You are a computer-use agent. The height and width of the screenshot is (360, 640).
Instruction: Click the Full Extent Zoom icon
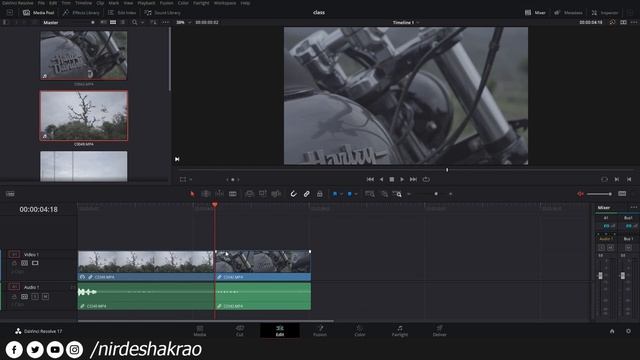370,194
